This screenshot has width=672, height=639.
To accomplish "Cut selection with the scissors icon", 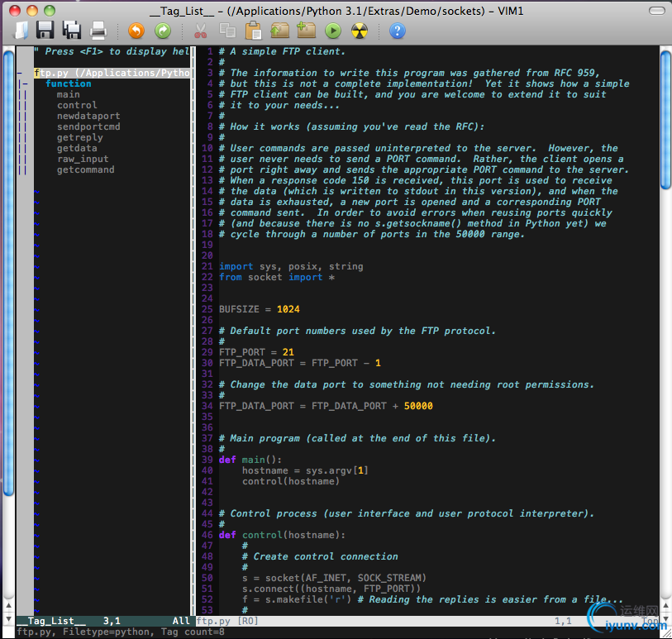I will (x=201, y=31).
